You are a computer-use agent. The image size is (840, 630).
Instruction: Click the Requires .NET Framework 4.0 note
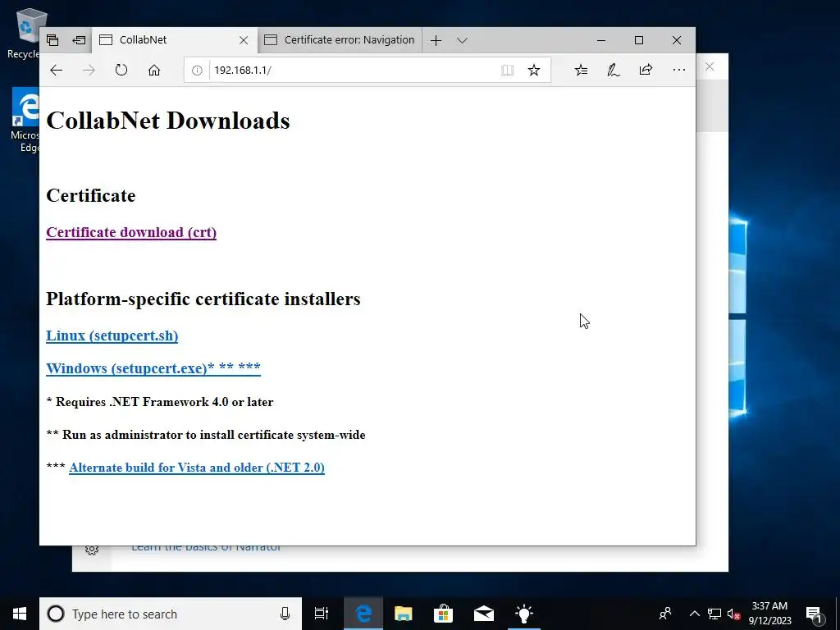pyautogui.click(x=160, y=402)
